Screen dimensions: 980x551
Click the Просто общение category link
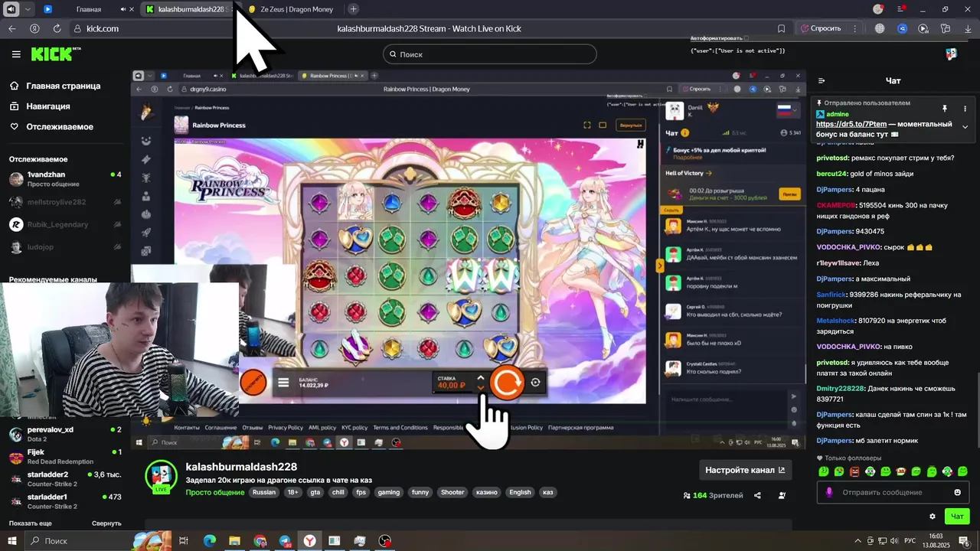click(x=215, y=492)
